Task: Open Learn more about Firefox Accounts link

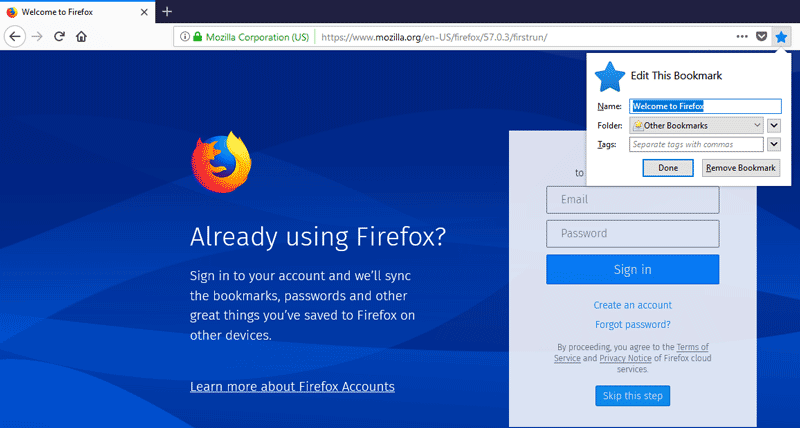Action: pos(292,387)
